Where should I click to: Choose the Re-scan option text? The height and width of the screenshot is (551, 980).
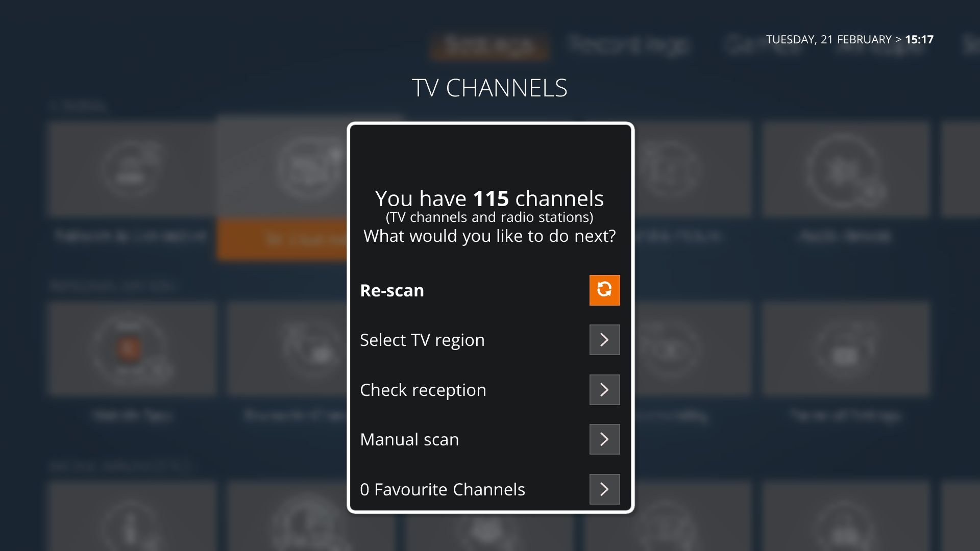coord(392,290)
